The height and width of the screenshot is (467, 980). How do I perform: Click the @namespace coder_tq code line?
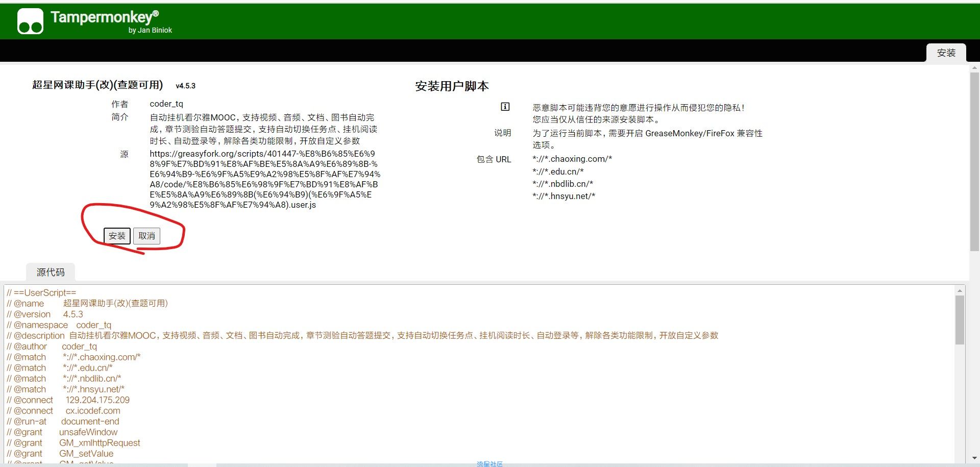pyautogui.click(x=59, y=325)
